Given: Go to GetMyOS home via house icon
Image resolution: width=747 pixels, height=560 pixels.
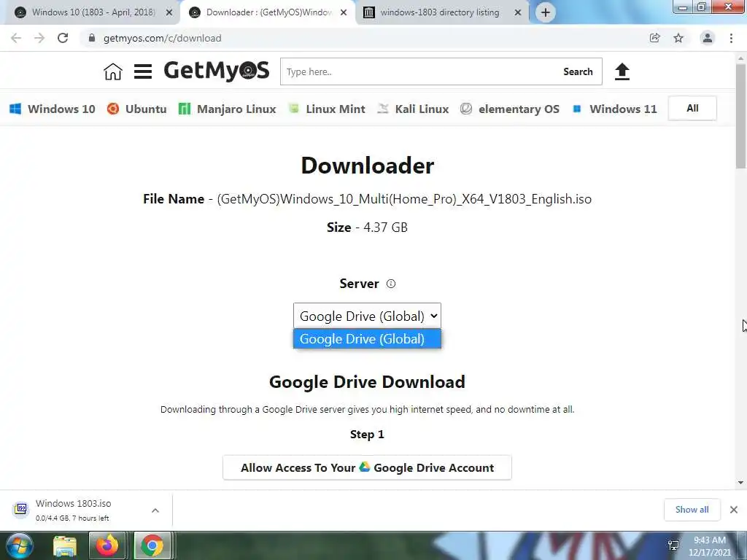Looking at the screenshot, I should tap(113, 71).
